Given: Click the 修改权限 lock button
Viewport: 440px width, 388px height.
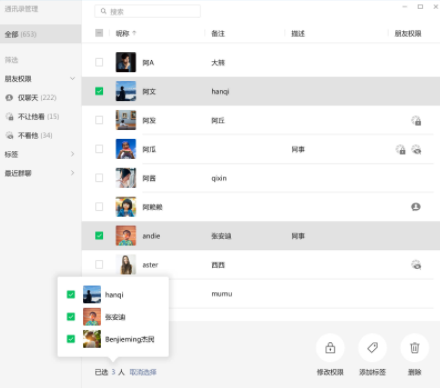Looking at the screenshot, I should [x=330, y=348].
